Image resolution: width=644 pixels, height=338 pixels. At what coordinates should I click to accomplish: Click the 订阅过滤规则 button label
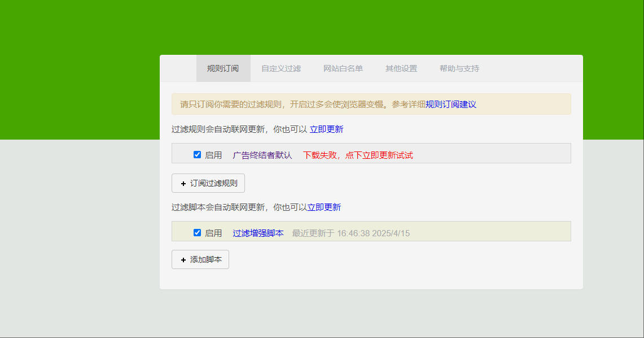coord(214,184)
